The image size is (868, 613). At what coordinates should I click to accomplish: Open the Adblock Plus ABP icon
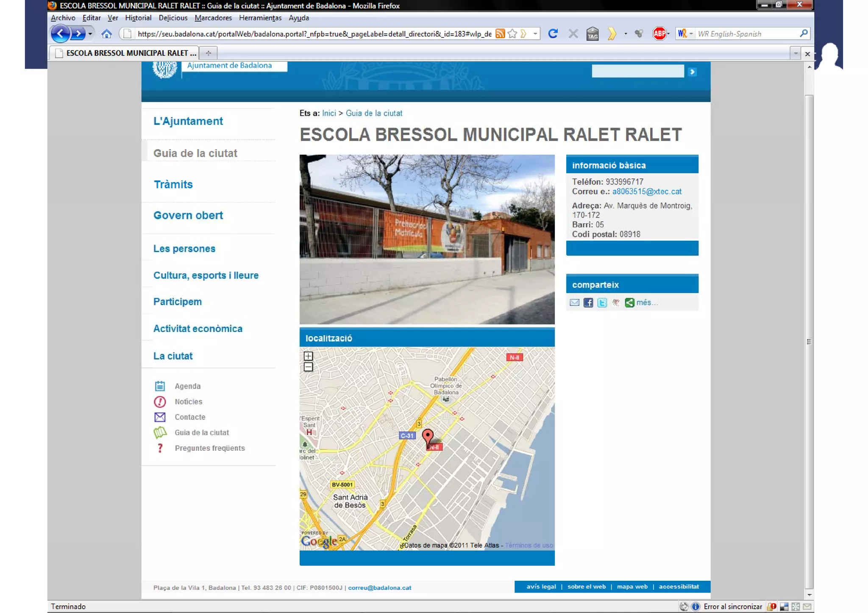point(659,33)
